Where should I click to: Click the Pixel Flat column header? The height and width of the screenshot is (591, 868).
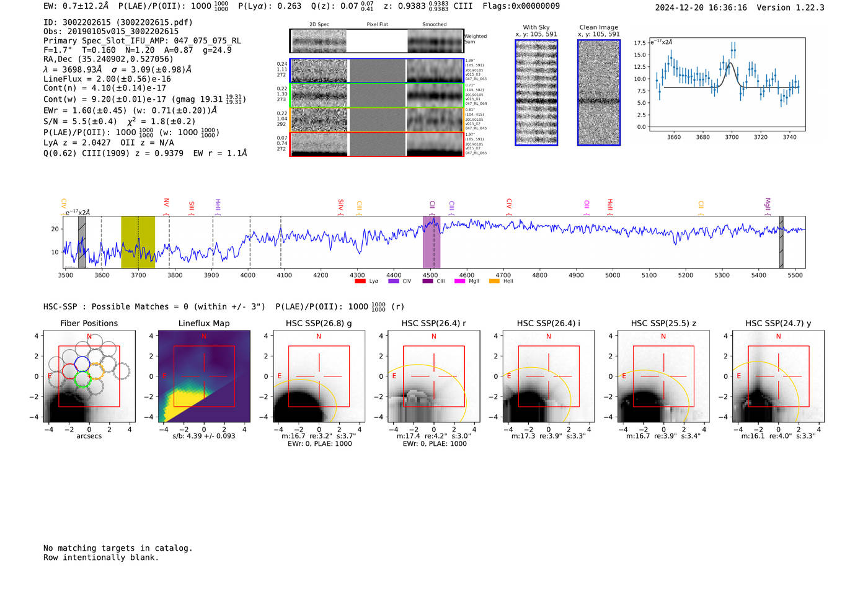[x=377, y=24]
